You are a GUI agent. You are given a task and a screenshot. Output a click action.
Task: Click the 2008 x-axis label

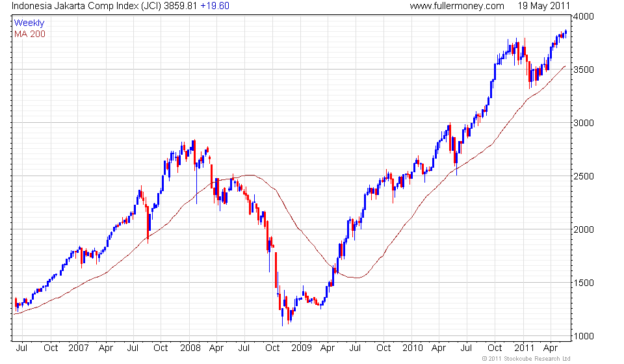coord(190,348)
